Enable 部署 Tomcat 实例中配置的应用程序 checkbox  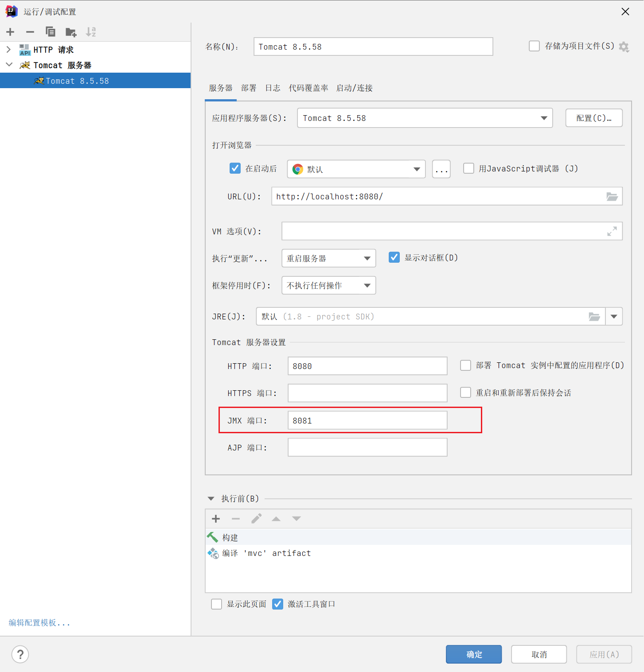tap(465, 365)
